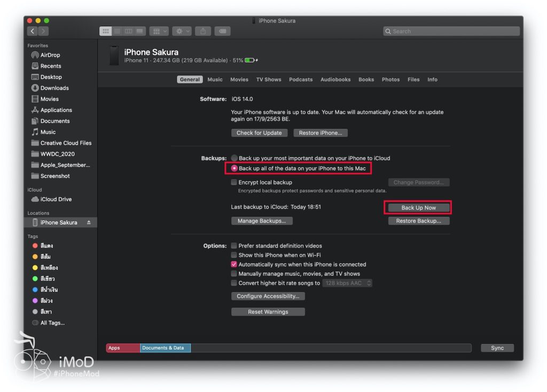
Task: Switch to icon view in toolbar
Action: (x=105, y=32)
